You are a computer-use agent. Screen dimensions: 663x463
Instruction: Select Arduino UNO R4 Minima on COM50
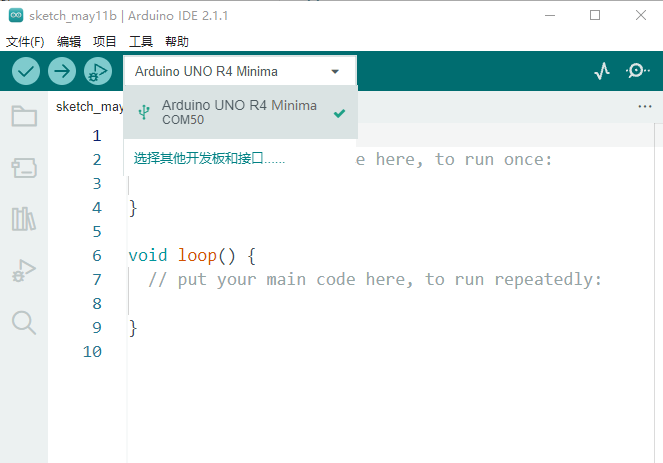[241, 112]
